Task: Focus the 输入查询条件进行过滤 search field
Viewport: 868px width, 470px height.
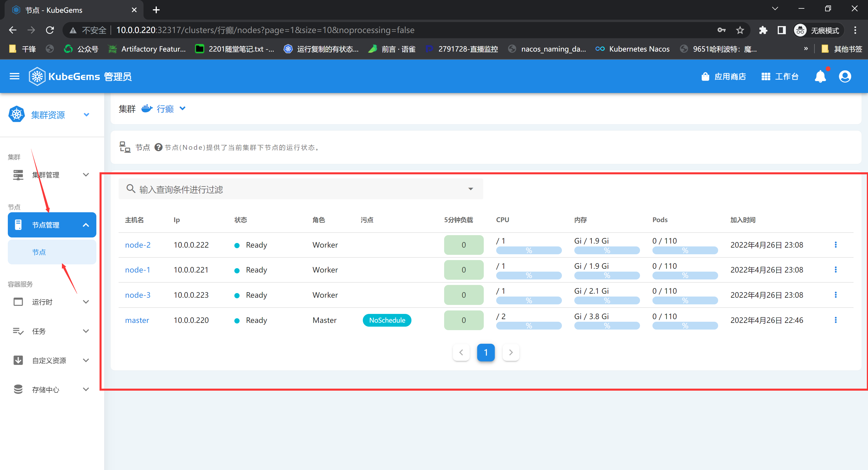Action: coord(301,189)
